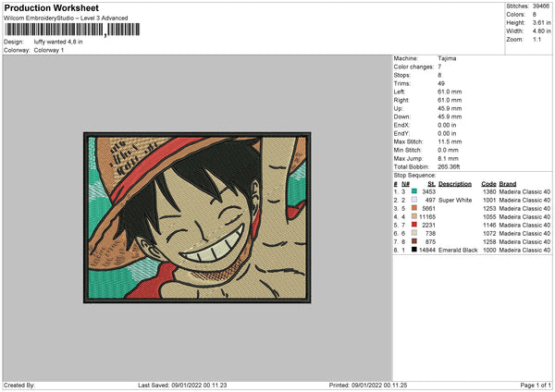Click the design name 'luffy wanted 4,8 in'
Screen dimensions: 555x392
tap(58, 42)
